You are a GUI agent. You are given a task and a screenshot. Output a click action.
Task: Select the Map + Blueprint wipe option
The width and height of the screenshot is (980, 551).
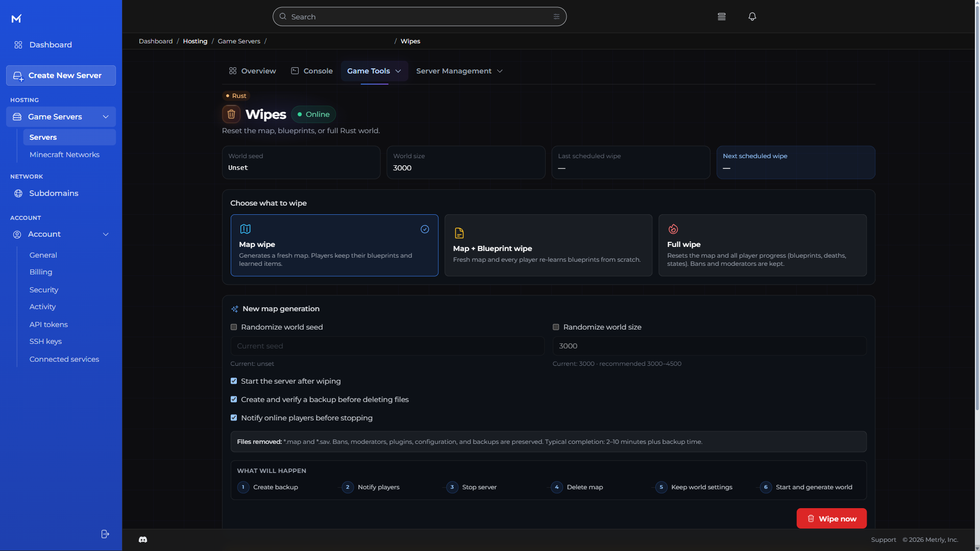point(548,245)
